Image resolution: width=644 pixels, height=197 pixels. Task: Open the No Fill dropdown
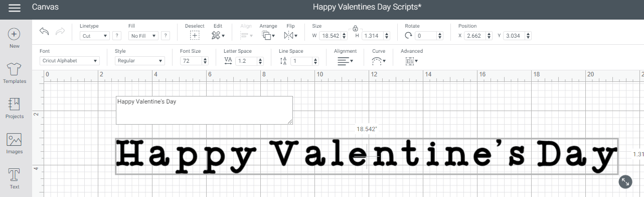pyautogui.click(x=143, y=36)
